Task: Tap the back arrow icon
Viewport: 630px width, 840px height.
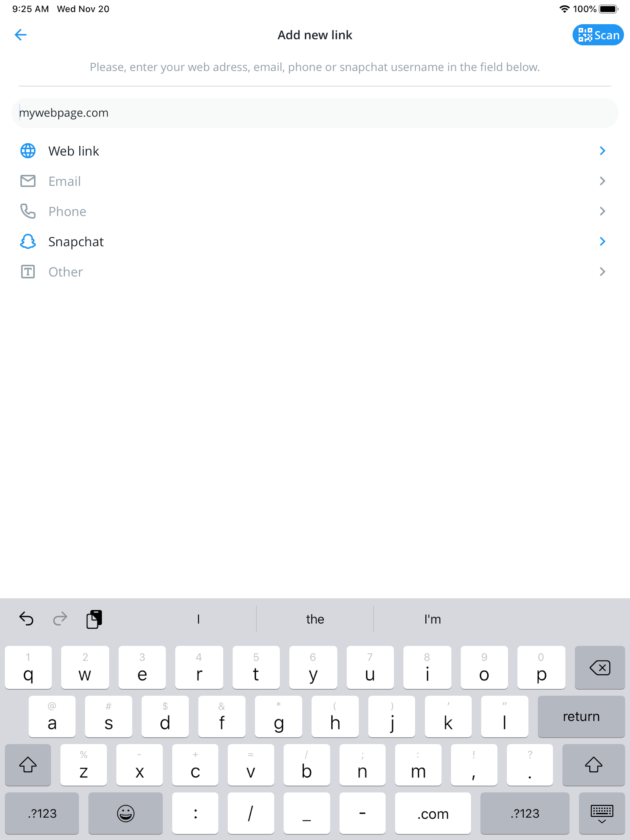Action: [x=21, y=35]
